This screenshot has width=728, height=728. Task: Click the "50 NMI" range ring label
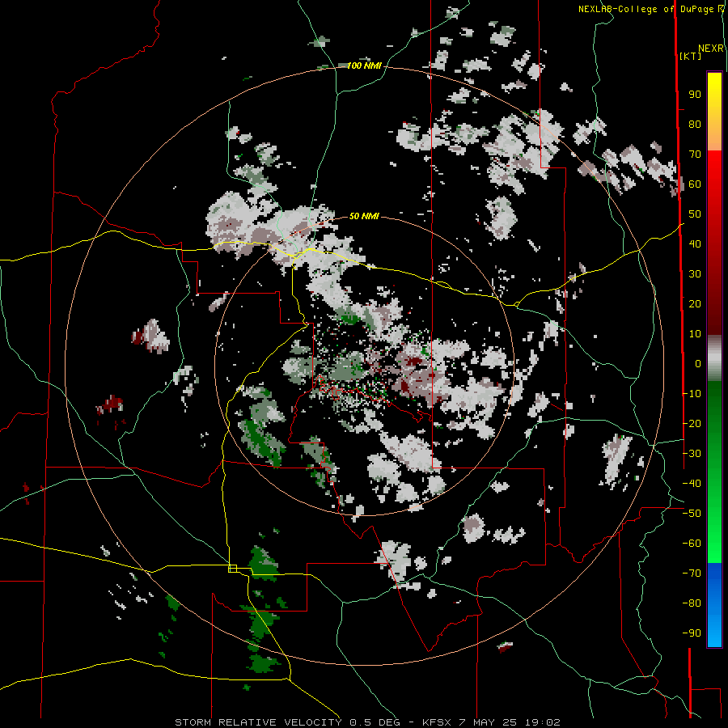click(x=364, y=216)
